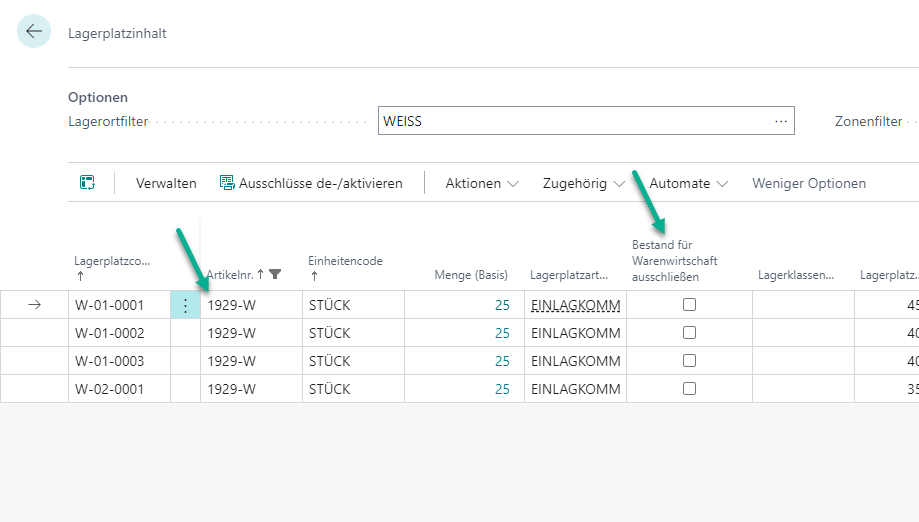
Task: Click the list edit mode icon
Action: (x=88, y=183)
